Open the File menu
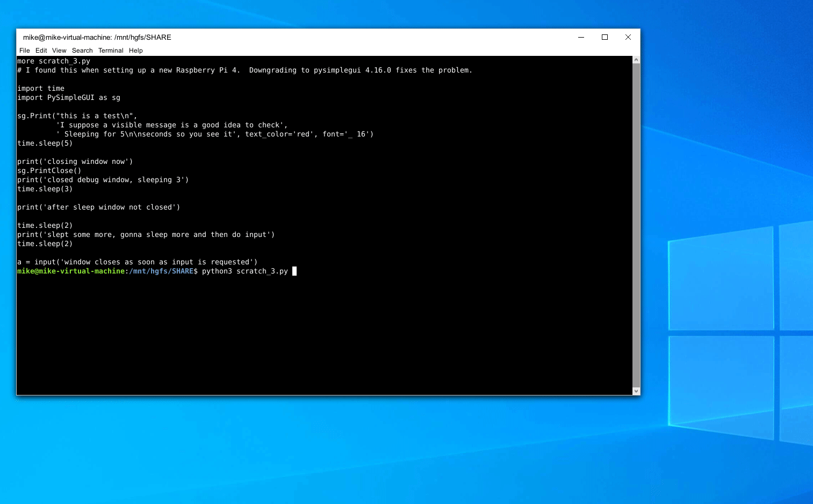 [24, 50]
